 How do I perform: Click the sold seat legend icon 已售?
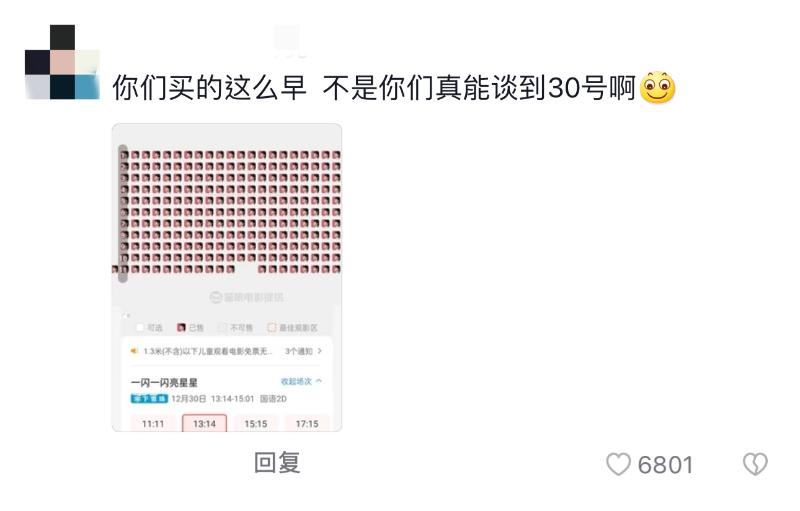pyautogui.click(x=181, y=327)
